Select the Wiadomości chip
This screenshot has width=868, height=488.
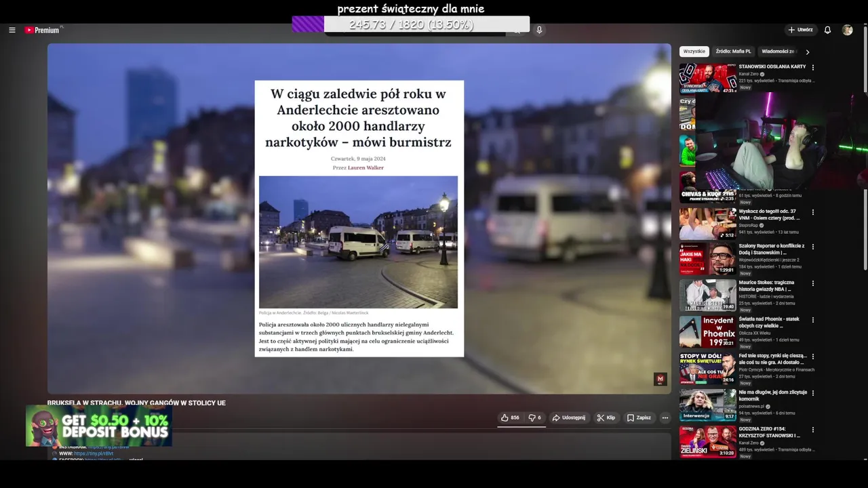point(777,52)
